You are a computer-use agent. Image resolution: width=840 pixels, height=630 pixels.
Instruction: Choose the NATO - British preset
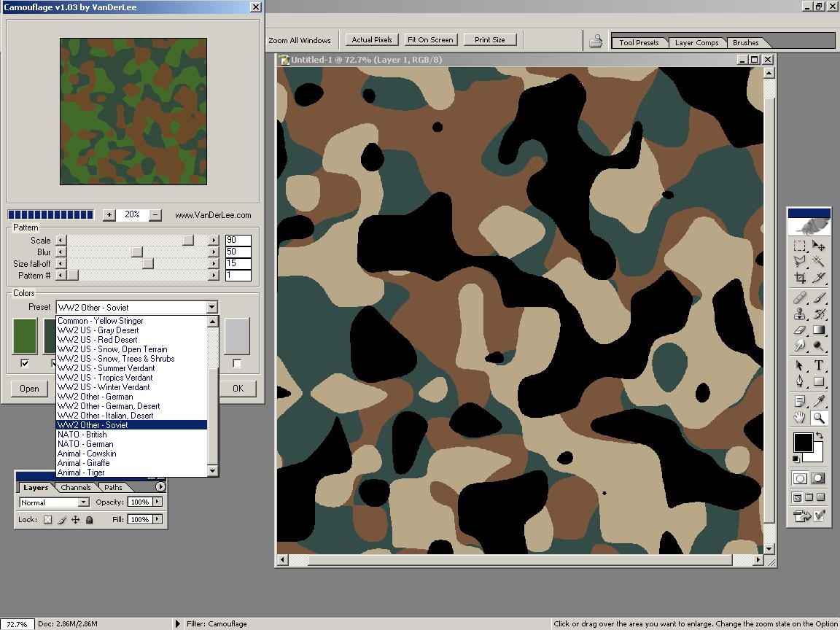coord(82,435)
